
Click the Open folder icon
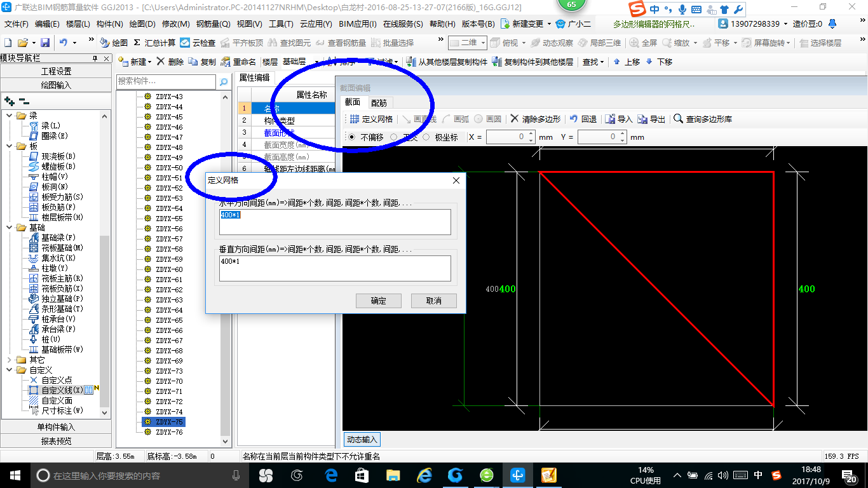(23, 43)
